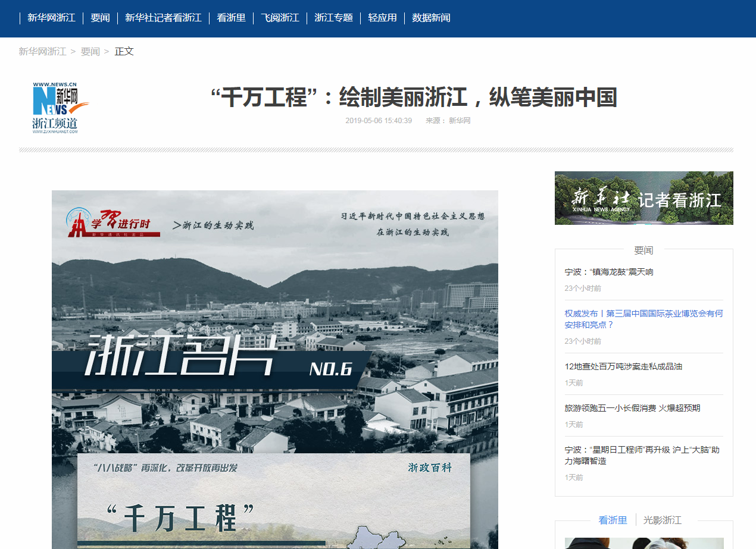Viewport: 756px width, 549px height.
Task: Select the 飞阅浙江 menu item
Action: (280, 18)
